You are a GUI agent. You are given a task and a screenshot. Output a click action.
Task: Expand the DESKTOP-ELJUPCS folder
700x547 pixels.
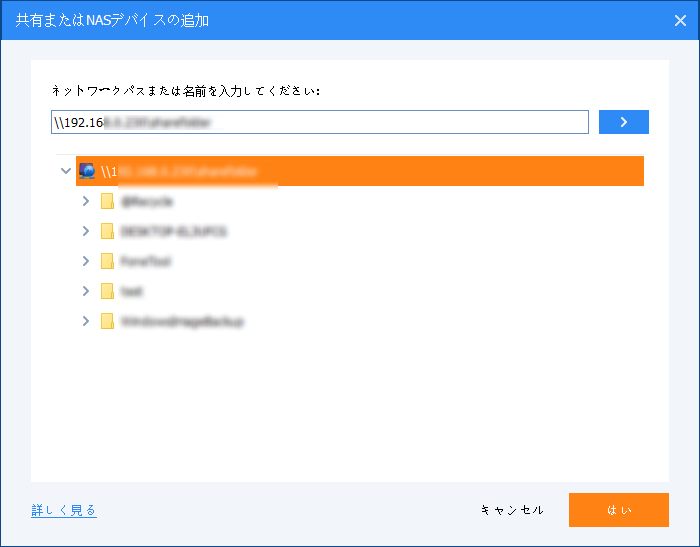pos(86,231)
